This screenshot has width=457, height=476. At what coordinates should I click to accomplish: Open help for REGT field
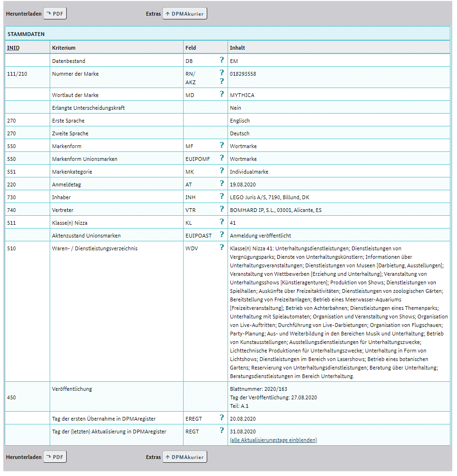tap(222, 430)
